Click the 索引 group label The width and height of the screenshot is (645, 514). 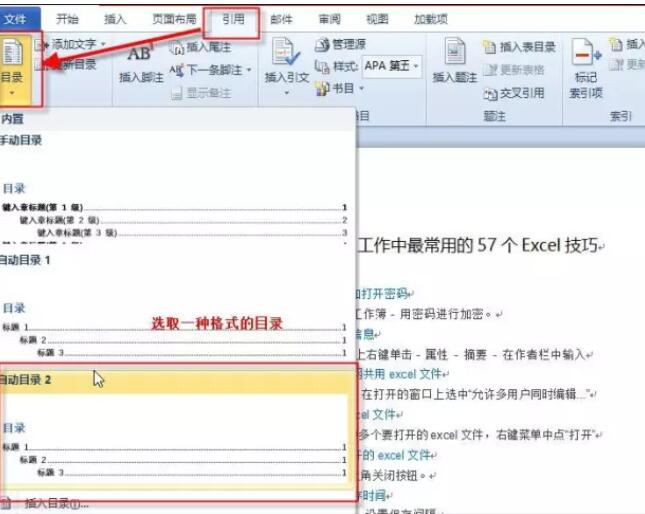(620, 117)
